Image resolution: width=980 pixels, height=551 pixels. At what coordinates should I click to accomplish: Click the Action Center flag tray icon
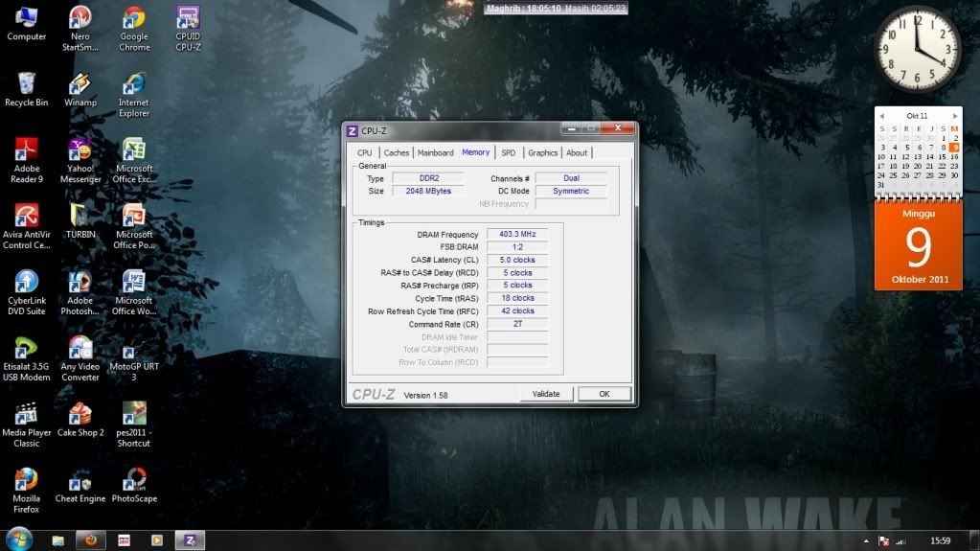[x=884, y=541]
